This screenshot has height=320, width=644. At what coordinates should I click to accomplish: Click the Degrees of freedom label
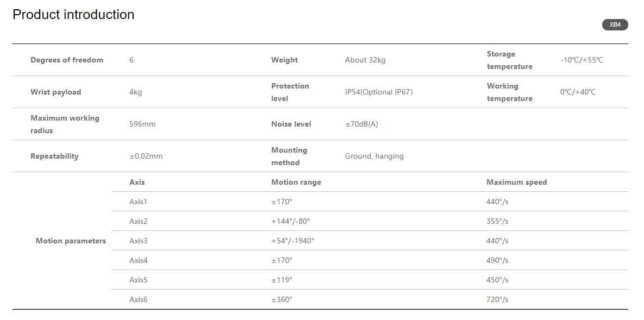pyautogui.click(x=67, y=60)
